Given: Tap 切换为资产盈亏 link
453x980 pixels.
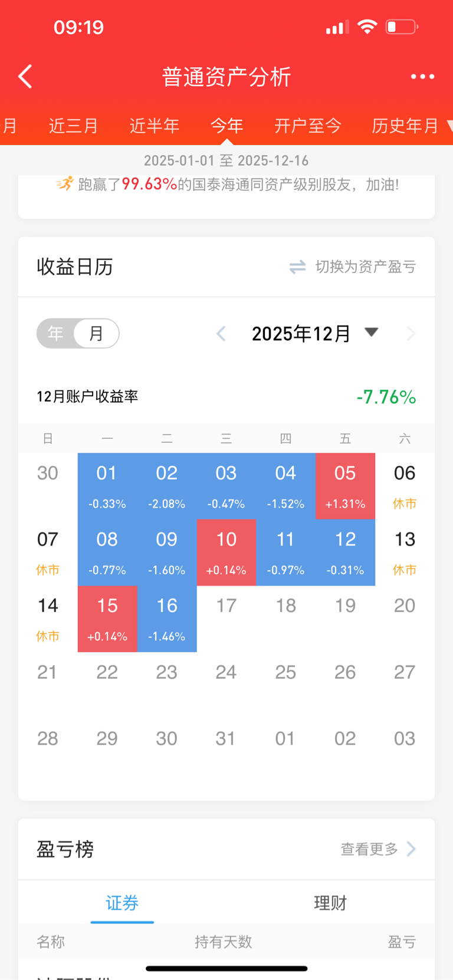Looking at the screenshot, I should click(x=365, y=267).
